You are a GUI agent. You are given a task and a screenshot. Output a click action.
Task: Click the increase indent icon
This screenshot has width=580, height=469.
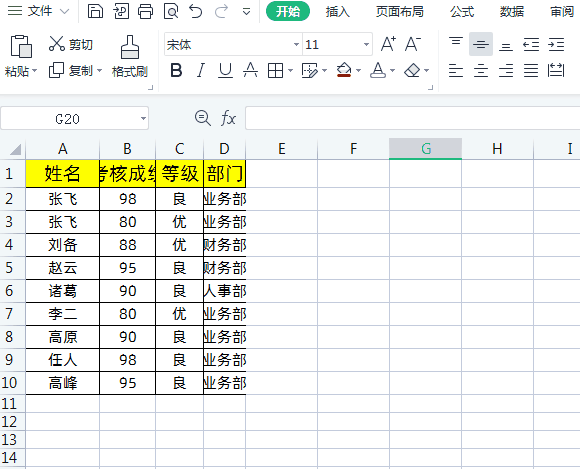click(556, 44)
